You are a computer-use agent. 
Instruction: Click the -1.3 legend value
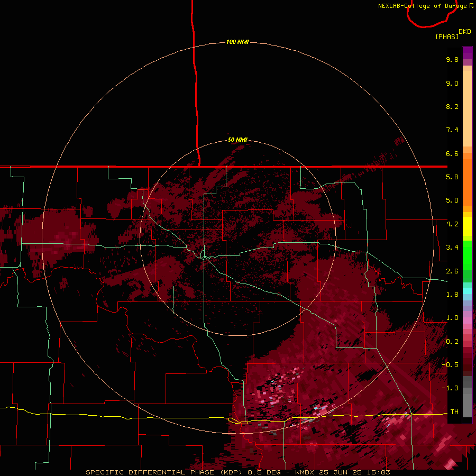450,388
